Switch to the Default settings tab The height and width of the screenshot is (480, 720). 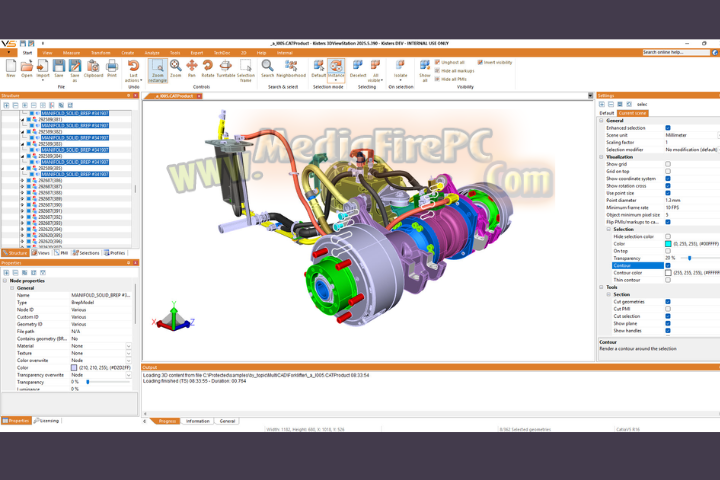point(607,113)
